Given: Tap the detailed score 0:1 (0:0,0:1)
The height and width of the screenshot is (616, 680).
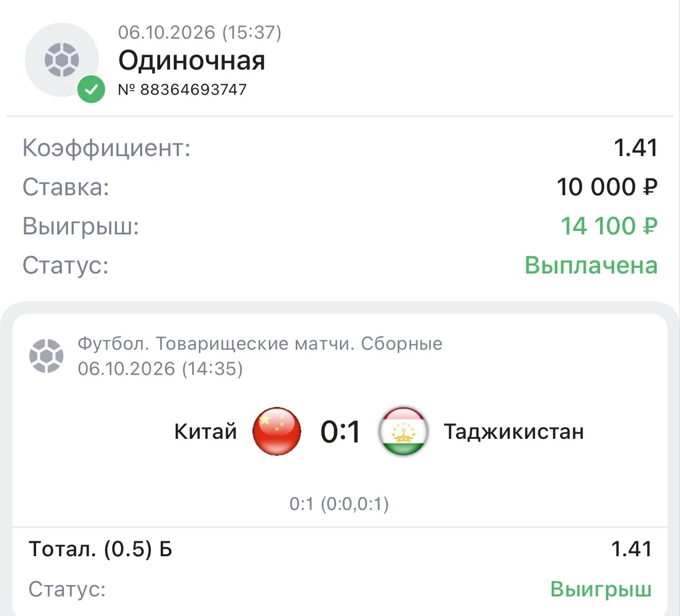Looking at the screenshot, I should (x=339, y=504).
